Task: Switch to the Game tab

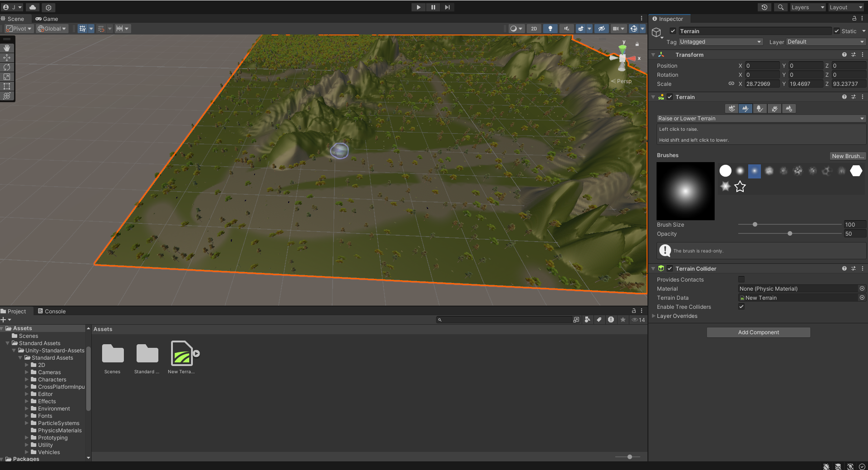Action: click(x=47, y=19)
